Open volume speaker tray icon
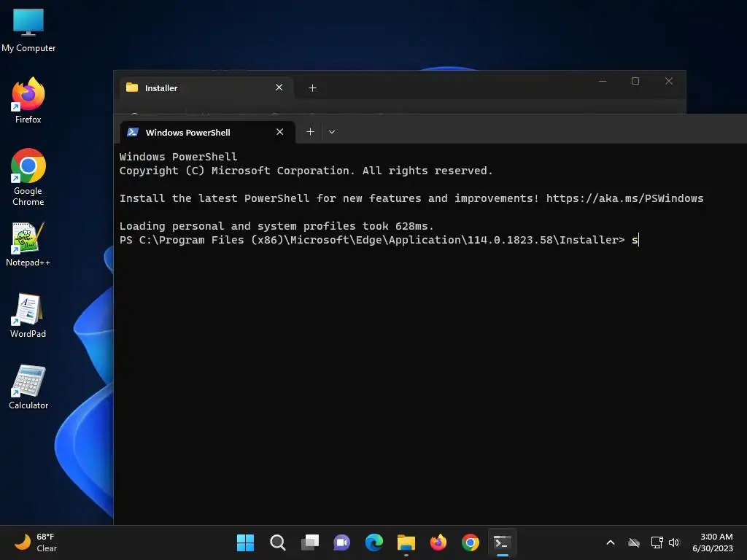Viewport: 747px width, 560px height. coord(673,542)
